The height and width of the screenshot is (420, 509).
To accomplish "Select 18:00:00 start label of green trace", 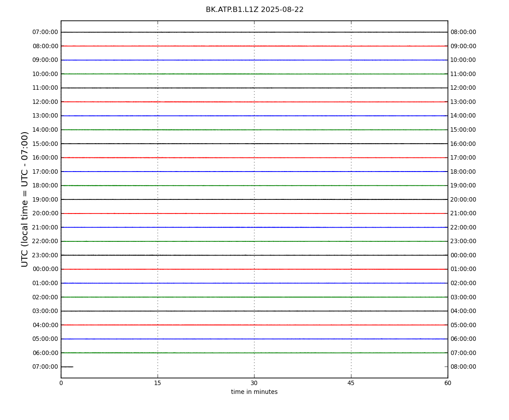I will [46, 186].
